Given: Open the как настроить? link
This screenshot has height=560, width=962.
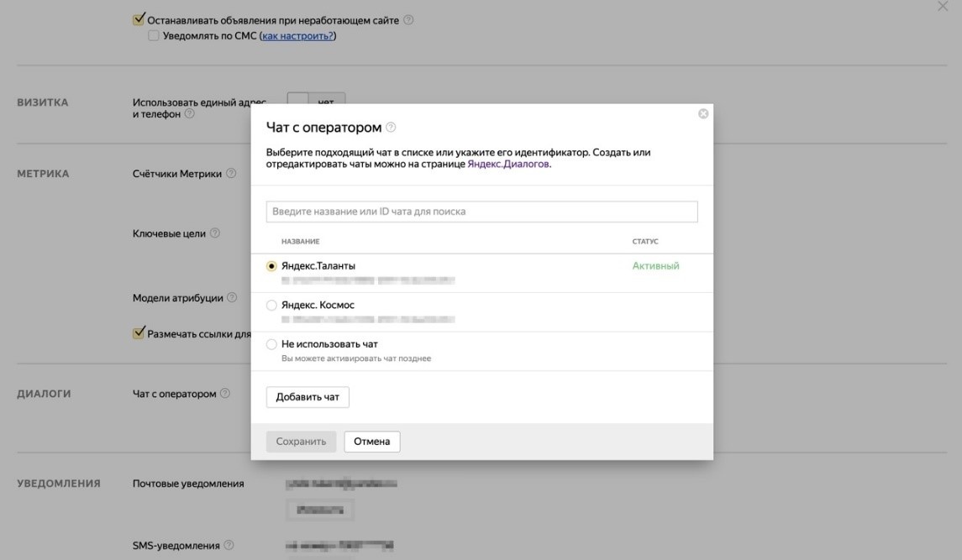Looking at the screenshot, I should pos(297,35).
